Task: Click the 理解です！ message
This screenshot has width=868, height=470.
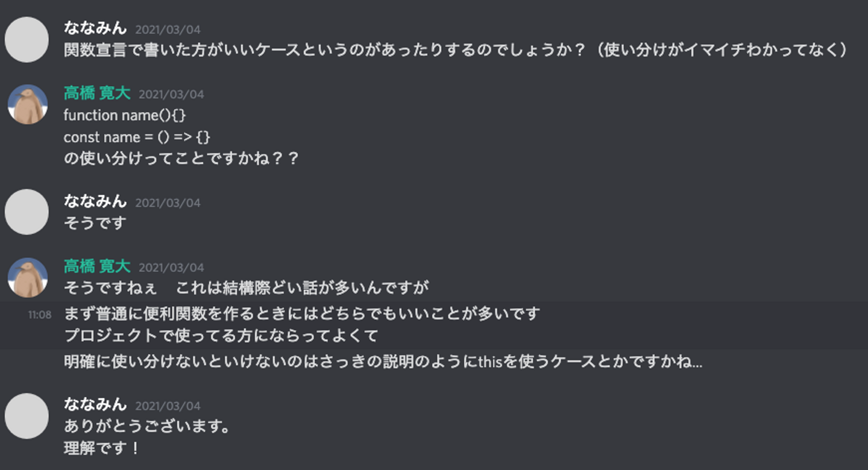Action: coord(101,449)
